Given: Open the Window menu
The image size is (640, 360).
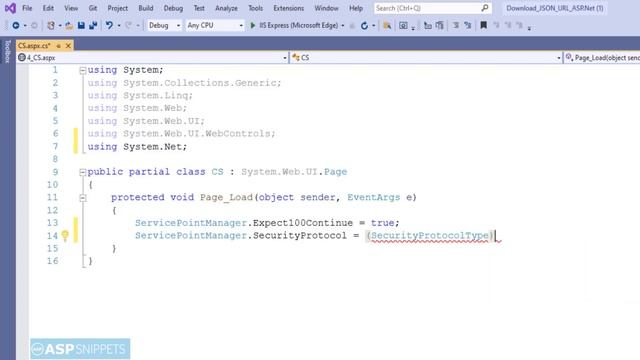Looking at the screenshot, I should click(327, 8).
